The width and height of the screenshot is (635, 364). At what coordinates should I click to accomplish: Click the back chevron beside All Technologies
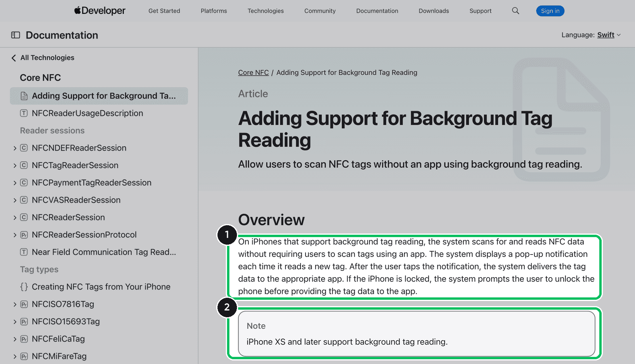point(13,58)
